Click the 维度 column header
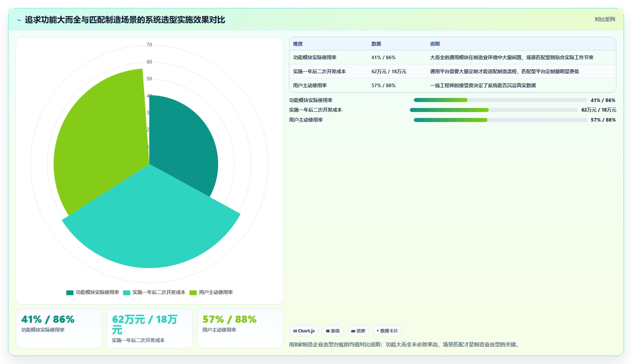The width and height of the screenshot is (632, 364). tap(298, 44)
